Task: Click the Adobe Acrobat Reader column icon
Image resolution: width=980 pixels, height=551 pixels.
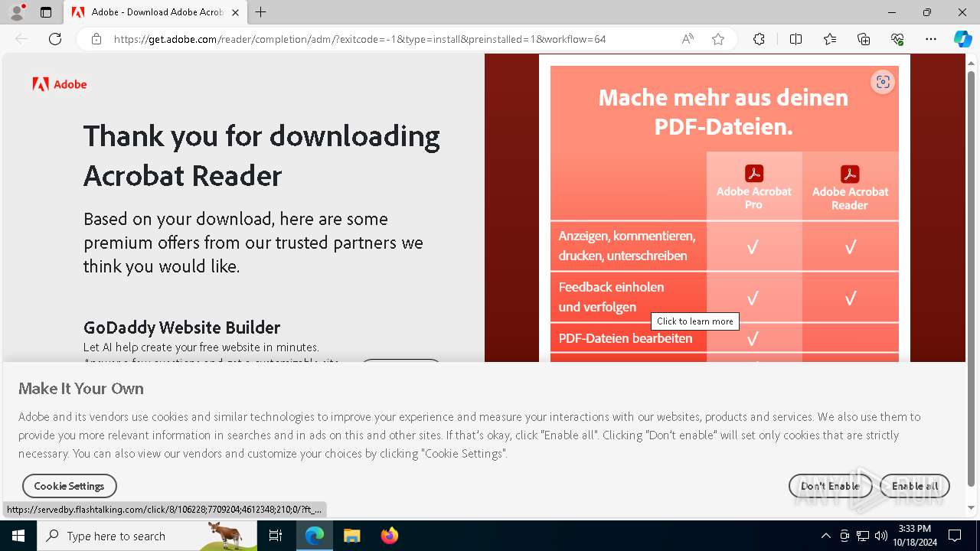Action: (x=850, y=174)
